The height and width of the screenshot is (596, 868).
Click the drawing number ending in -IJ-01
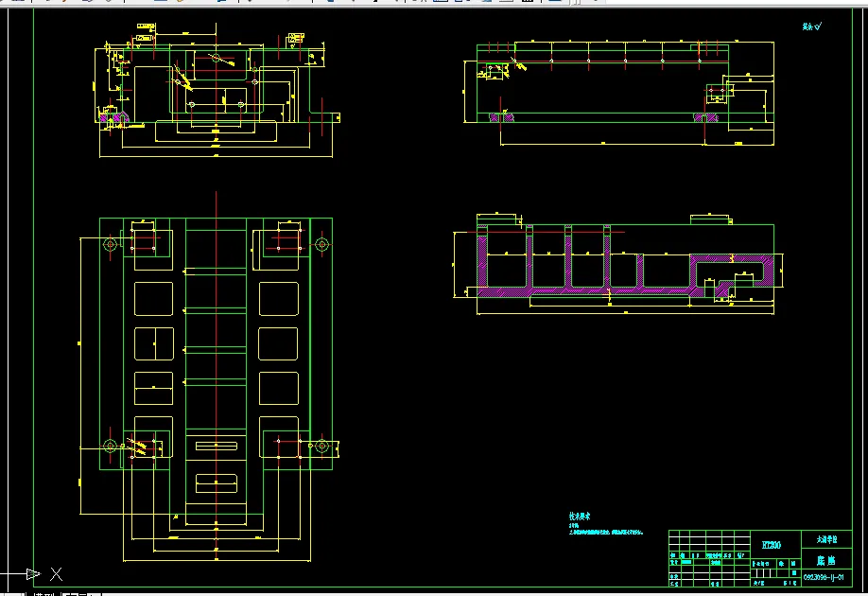coord(824,577)
